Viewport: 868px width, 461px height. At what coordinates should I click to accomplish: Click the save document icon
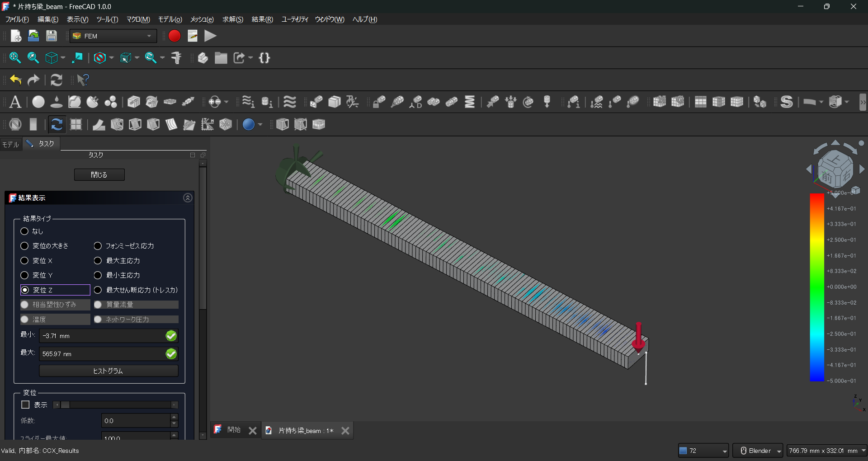[52, 36]
